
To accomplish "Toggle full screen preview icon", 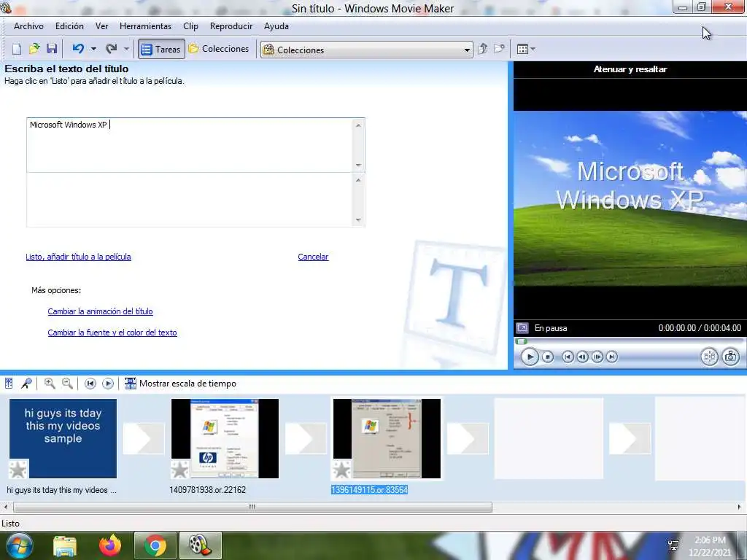I will click(522, 328).
